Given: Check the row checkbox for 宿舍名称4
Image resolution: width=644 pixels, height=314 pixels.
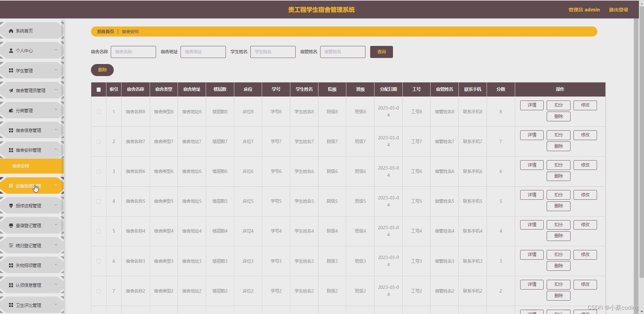Looking at the screenshot, I should tap(99, 231).
